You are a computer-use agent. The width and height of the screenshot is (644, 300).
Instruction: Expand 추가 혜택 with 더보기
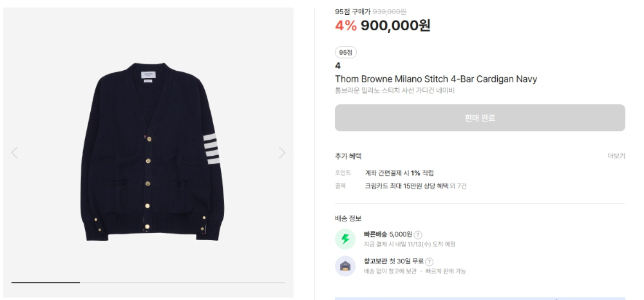coord(616,156)
